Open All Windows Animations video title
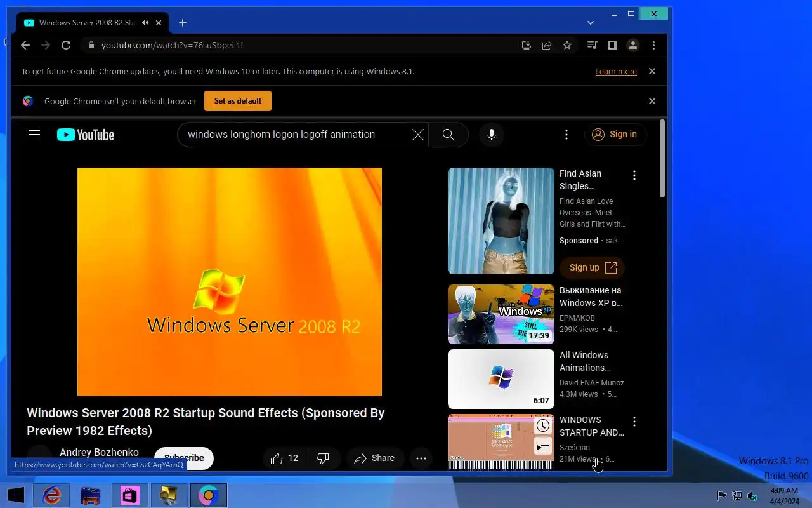Viewport: 812px width, 508px height. click(584, 361)
